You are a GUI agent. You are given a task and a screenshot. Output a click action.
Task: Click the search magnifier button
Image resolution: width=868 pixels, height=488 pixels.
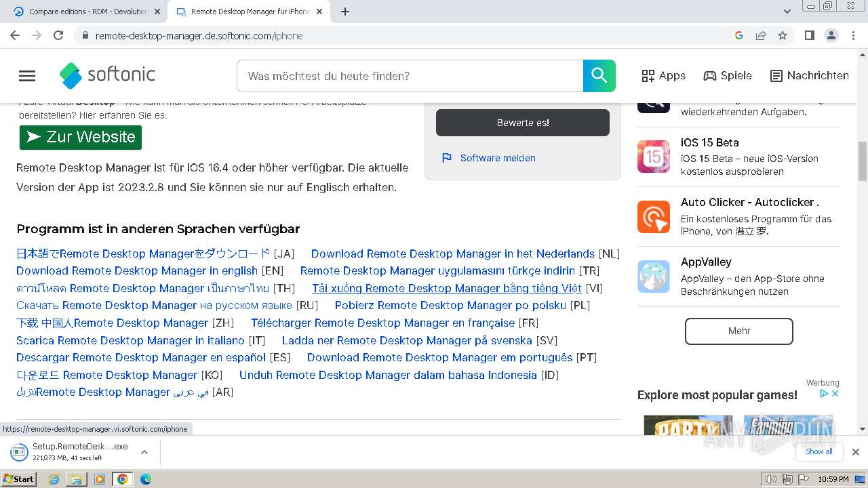click(599, 76)
